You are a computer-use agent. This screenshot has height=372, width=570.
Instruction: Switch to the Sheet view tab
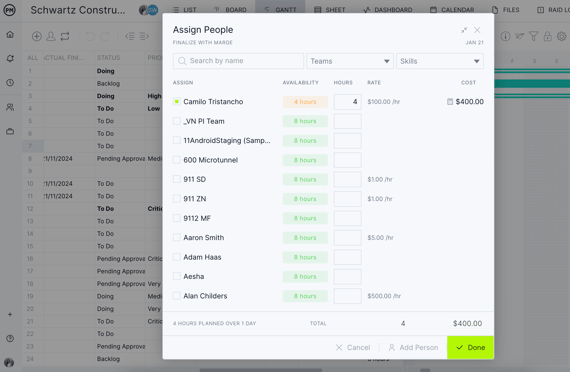(330, 10)
